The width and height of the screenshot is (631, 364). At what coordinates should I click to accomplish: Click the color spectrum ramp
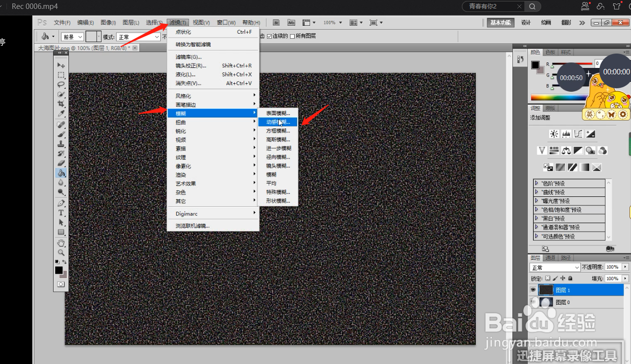pos(559,98)
